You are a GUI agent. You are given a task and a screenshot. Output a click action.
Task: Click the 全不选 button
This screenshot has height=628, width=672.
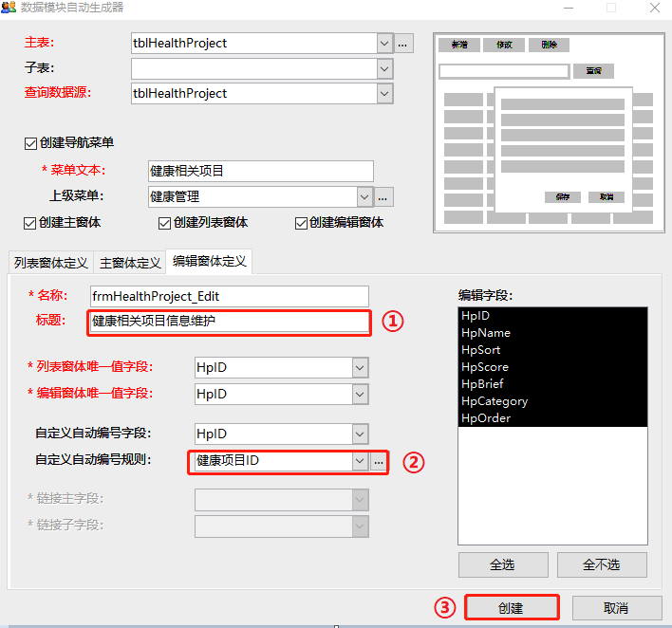pyautogui.click(x=602, y=564)
